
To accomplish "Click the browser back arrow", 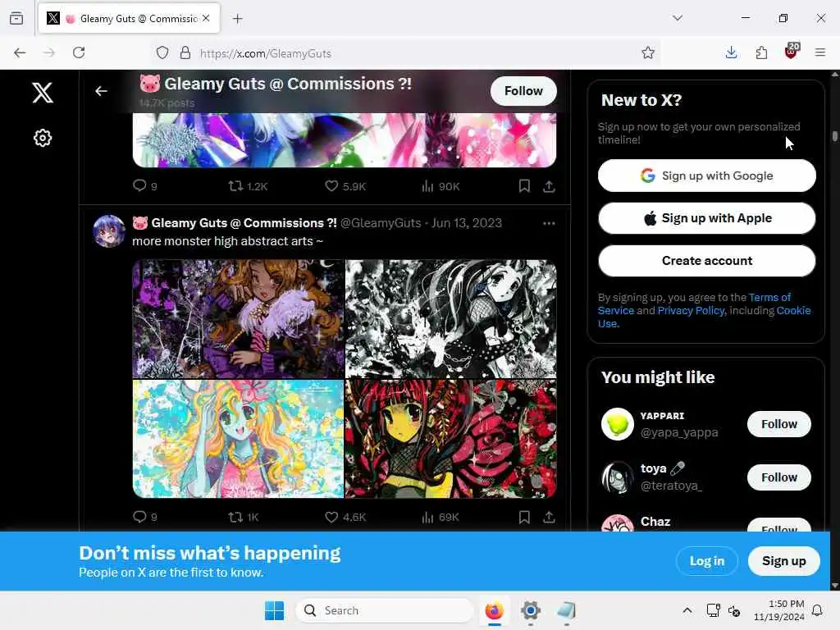I will pos(20,52).
